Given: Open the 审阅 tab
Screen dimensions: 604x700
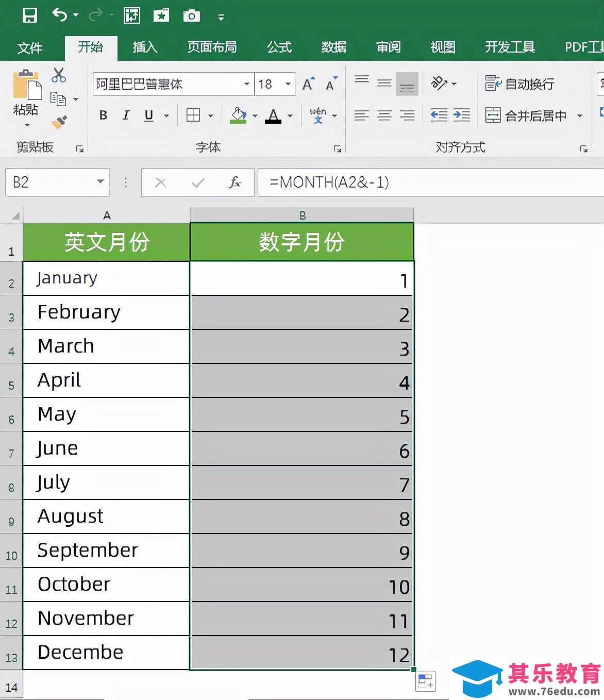Looking at the screenshot, I should [x=389, y=47].
